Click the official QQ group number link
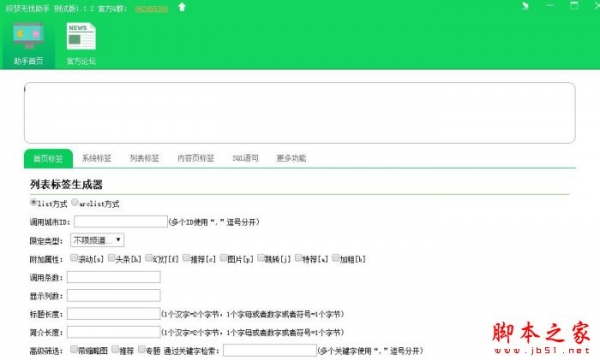 tap(152, 9)
